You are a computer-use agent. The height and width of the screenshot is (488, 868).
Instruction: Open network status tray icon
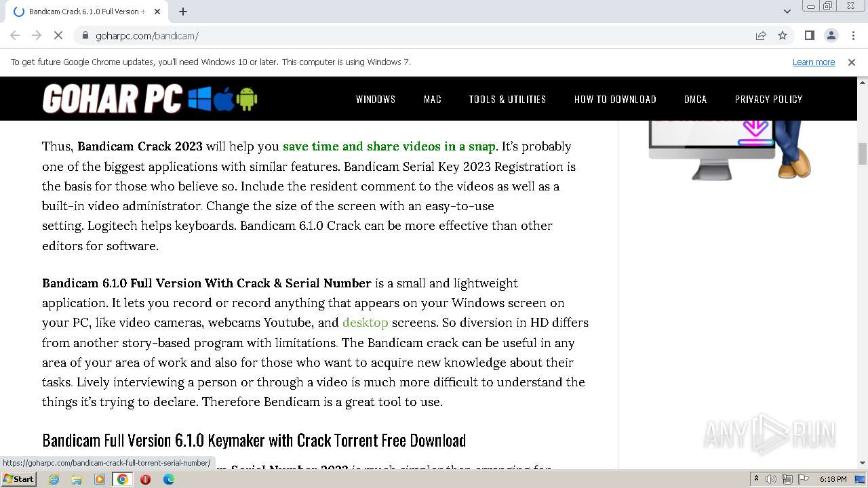787,479
